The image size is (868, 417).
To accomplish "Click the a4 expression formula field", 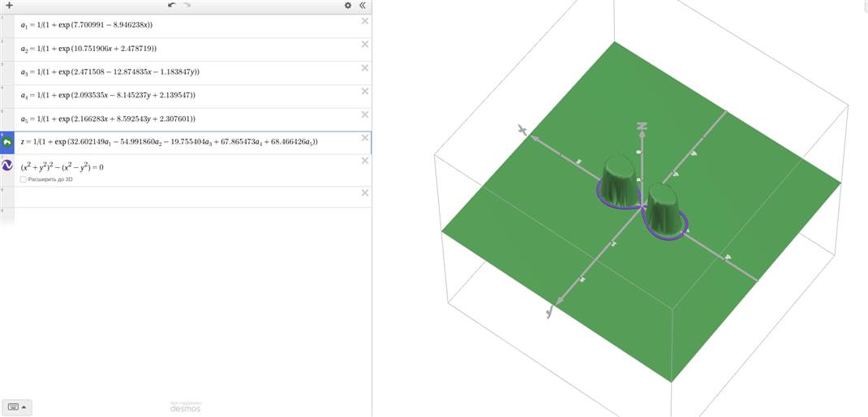I will [x=108, y=95].
